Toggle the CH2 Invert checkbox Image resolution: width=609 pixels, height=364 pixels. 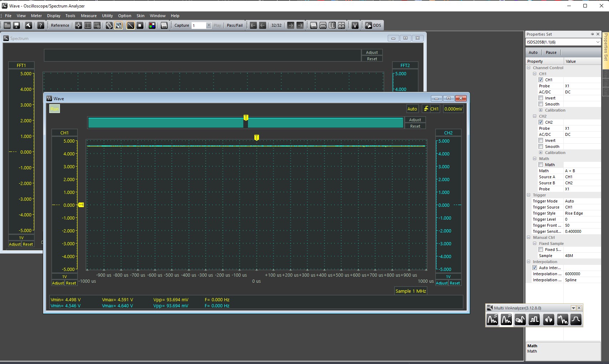541,140
